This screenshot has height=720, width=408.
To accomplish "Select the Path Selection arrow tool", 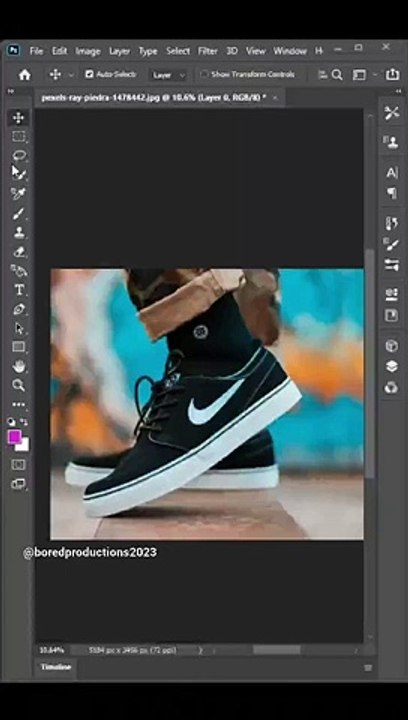I will (x=18, y=328).
